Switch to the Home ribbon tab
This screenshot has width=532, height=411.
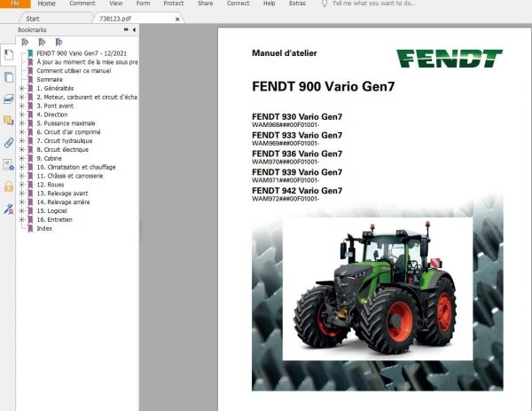[x=46, y=4]
